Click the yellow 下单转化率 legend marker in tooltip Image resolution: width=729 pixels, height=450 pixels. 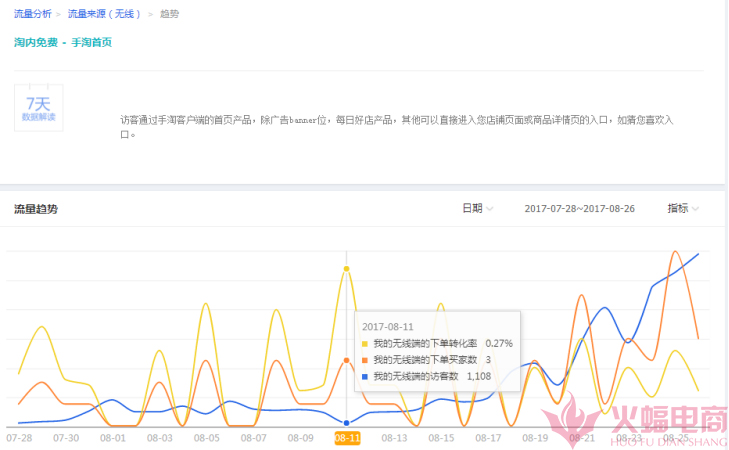(366, 343)
